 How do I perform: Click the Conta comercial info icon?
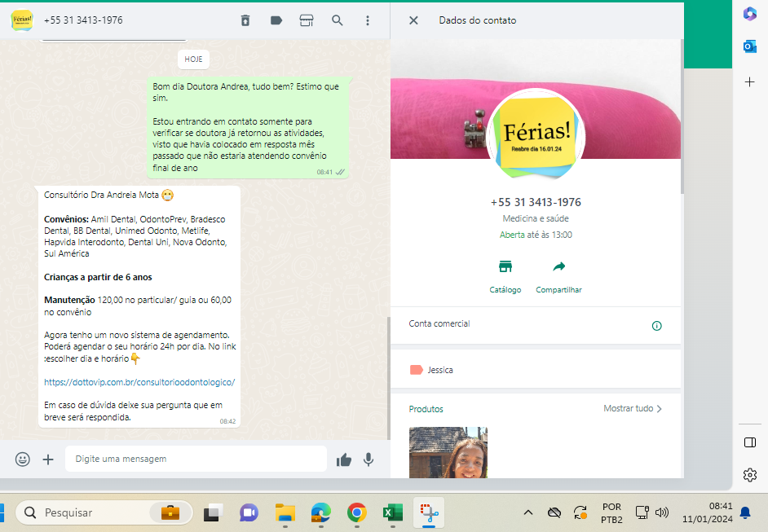[x=656, y=326]
